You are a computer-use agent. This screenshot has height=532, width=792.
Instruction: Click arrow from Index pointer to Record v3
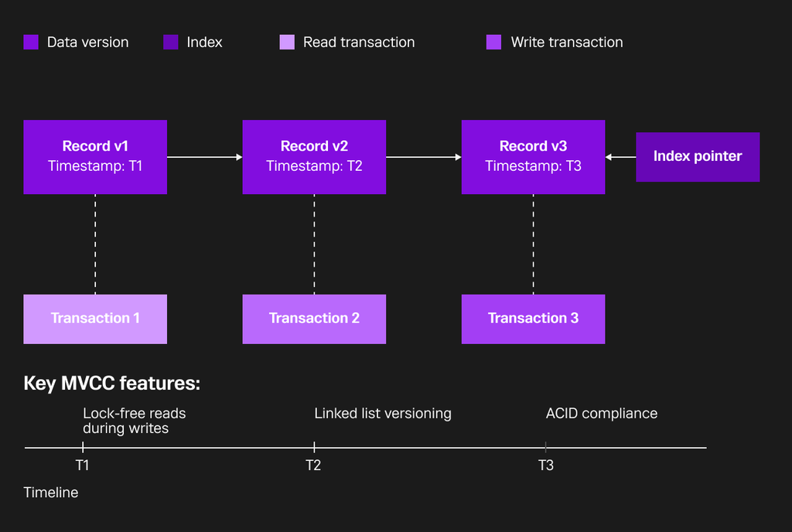point(620,157)
